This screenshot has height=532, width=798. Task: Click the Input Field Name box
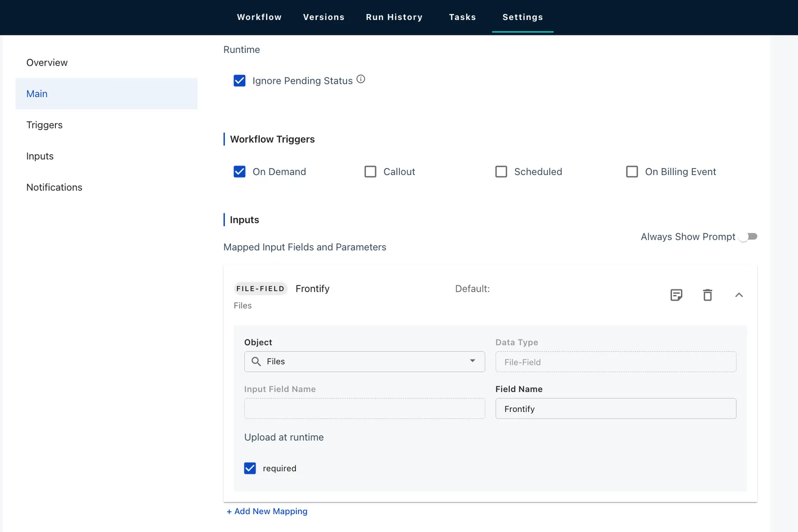365,409
